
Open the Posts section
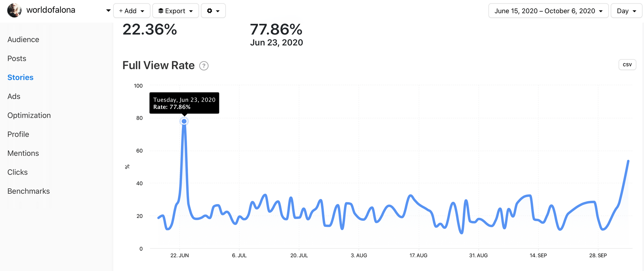pyautogui.click(x=17, y=59)
